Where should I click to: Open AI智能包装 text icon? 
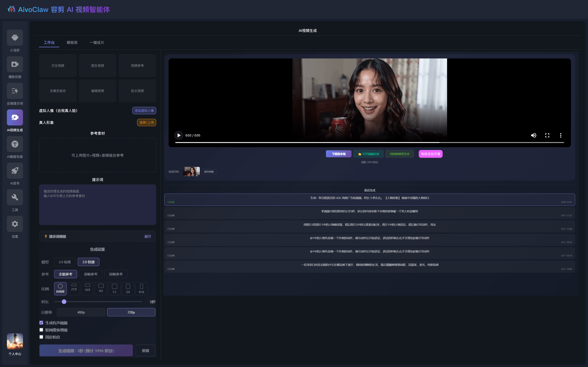pos(15,144)
